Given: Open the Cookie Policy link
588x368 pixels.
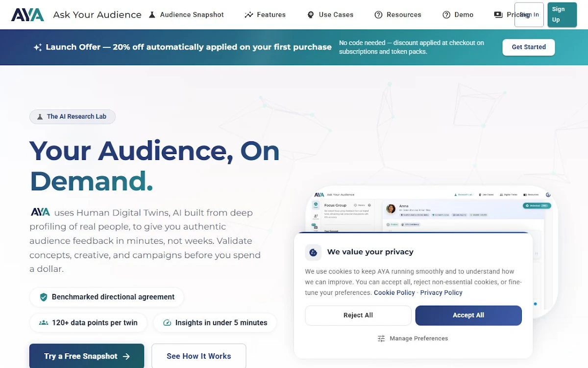Looking at the screenshot, I should pyautogui.click(x=394, y=292).
